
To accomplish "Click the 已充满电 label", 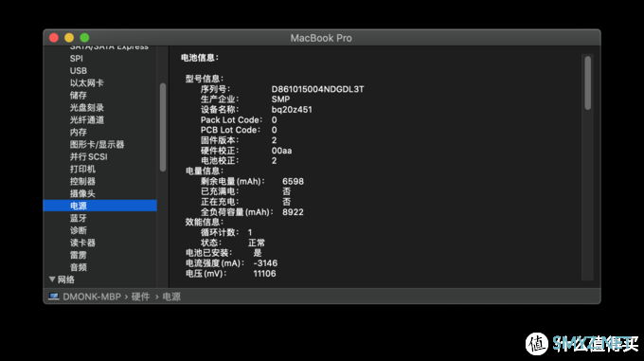I will (x=220, y=191).
